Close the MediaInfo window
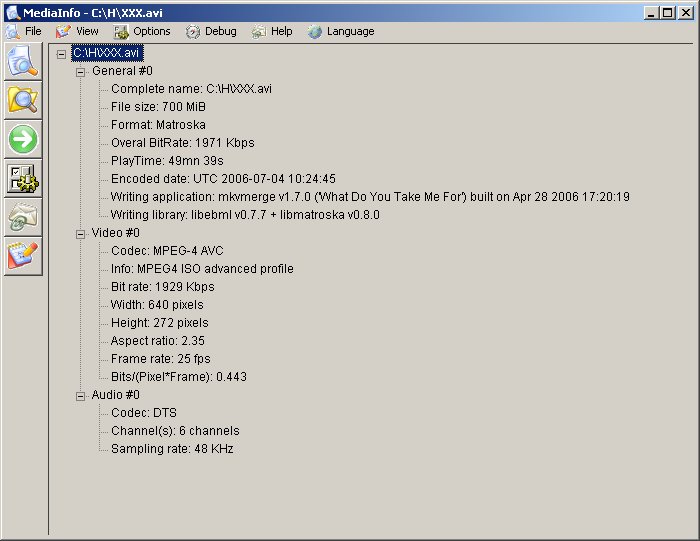 click(685, 13)
